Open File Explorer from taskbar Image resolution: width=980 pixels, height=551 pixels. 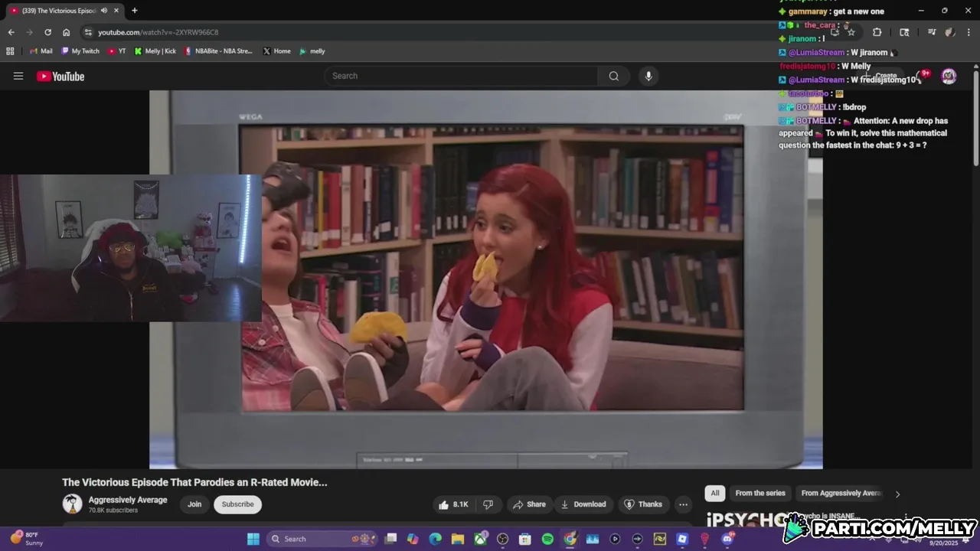[458, 539]
